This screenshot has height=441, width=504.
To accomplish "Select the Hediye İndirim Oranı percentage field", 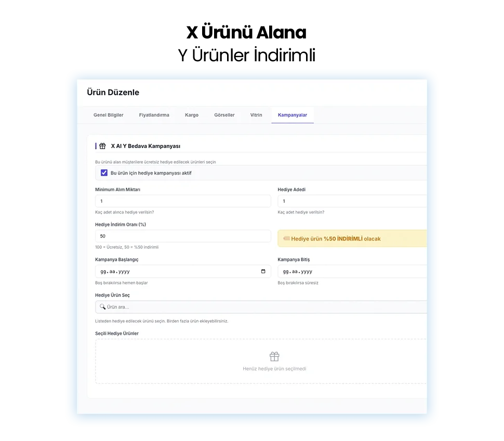I will [x=182, y=236].
